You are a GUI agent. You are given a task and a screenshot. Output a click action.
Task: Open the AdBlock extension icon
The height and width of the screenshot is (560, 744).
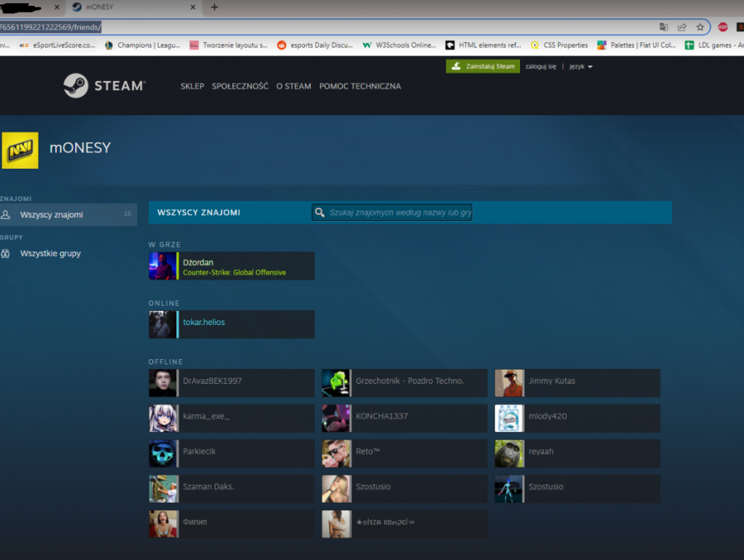(722, 27)
